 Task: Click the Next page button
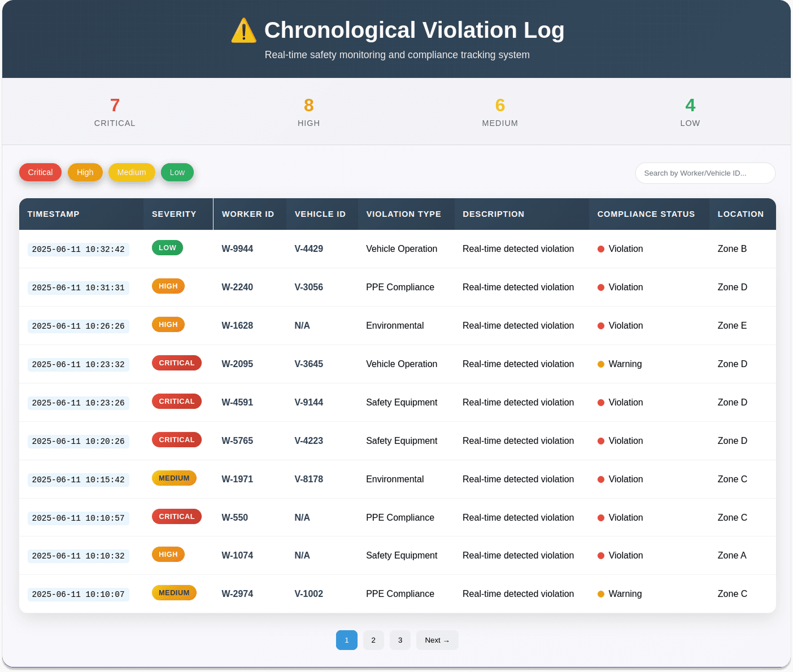pos(437,640)
